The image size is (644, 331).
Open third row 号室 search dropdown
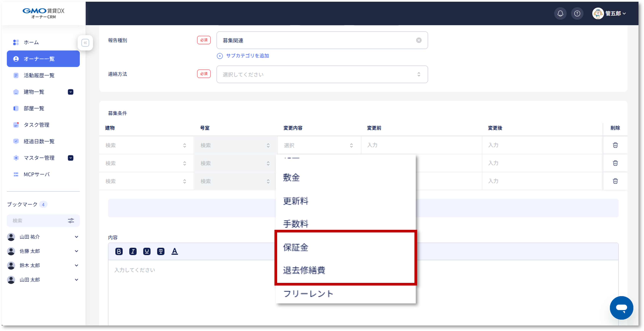pyautogui.click(x=235, y=181)
